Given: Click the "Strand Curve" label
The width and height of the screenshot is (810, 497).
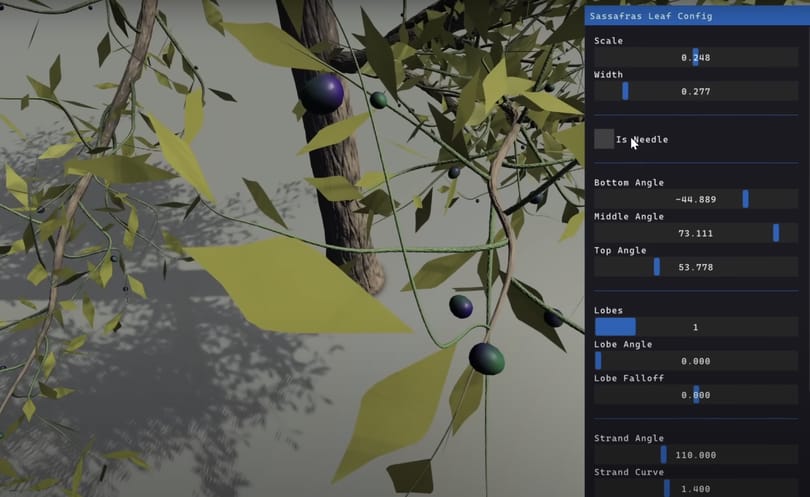Looking at the screenshot, I should pyautogui.click(x=629, y=472).
